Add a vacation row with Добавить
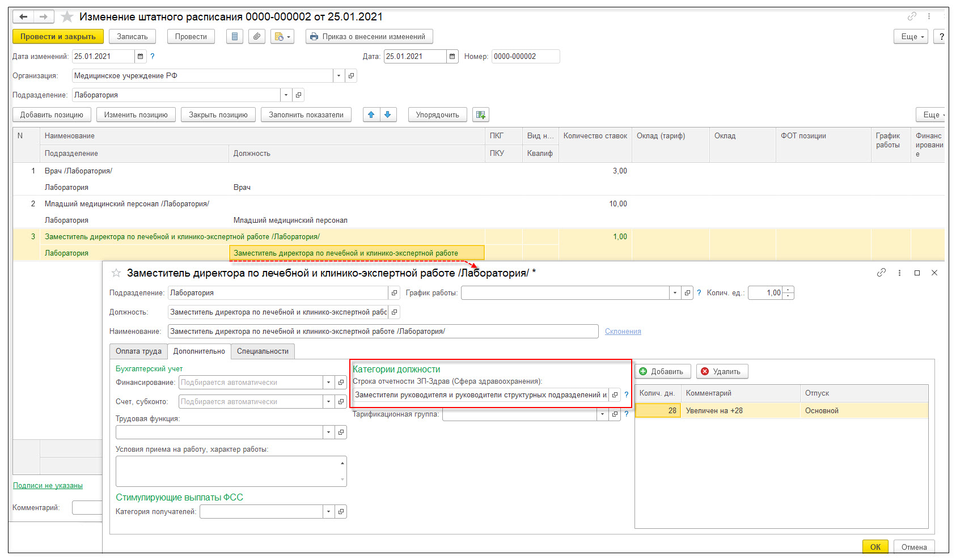The width and height of the screenshot is (956, 560). coord(662,371)
